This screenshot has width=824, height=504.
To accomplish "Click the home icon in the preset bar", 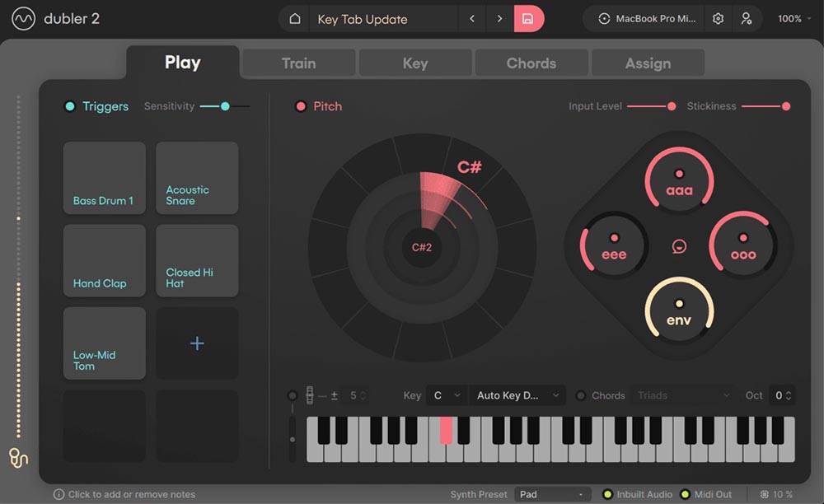I will click(x=295, y=19).
